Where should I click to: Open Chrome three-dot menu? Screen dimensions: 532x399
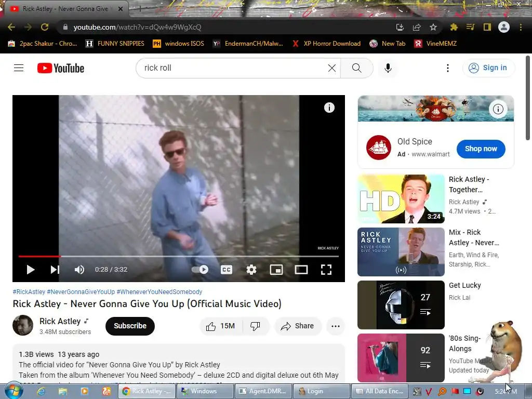(x=521, y=27)
